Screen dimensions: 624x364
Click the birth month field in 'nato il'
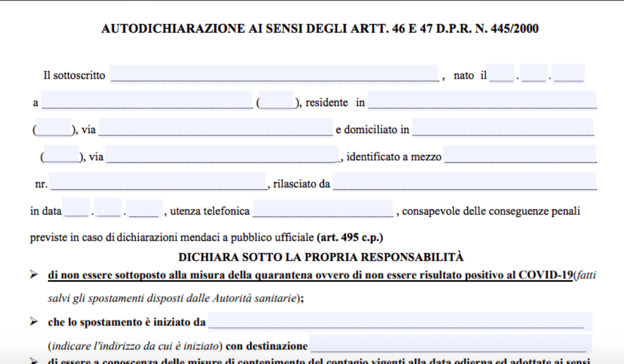(534, 73)
